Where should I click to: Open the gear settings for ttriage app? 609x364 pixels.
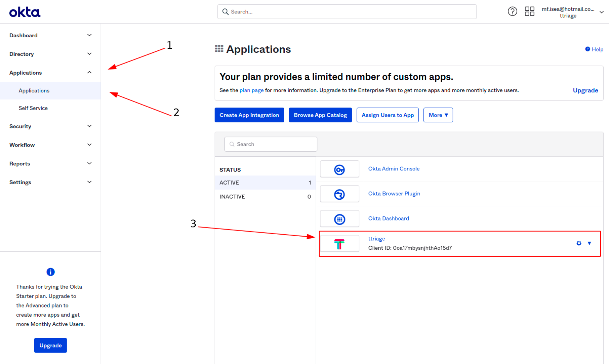click(x=579, y=243)
